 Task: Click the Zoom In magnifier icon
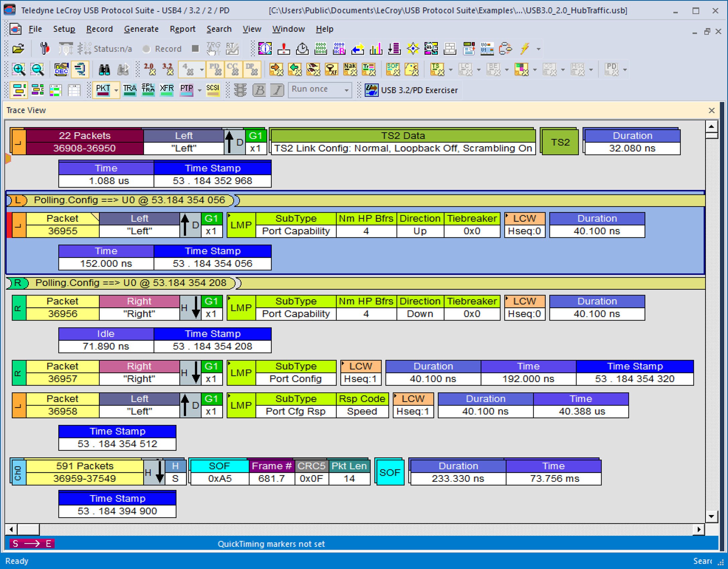pos(18,69)
